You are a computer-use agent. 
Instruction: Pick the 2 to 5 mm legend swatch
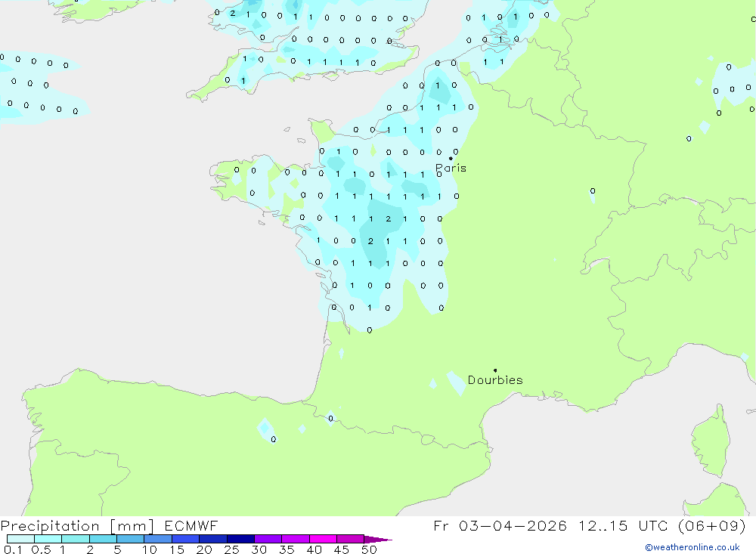coord(103,539)
